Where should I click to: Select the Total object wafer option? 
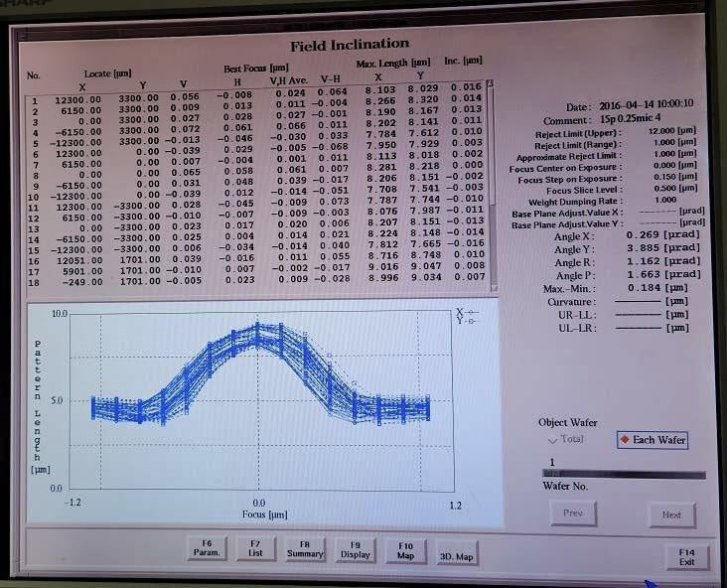[x=567, y=439]
